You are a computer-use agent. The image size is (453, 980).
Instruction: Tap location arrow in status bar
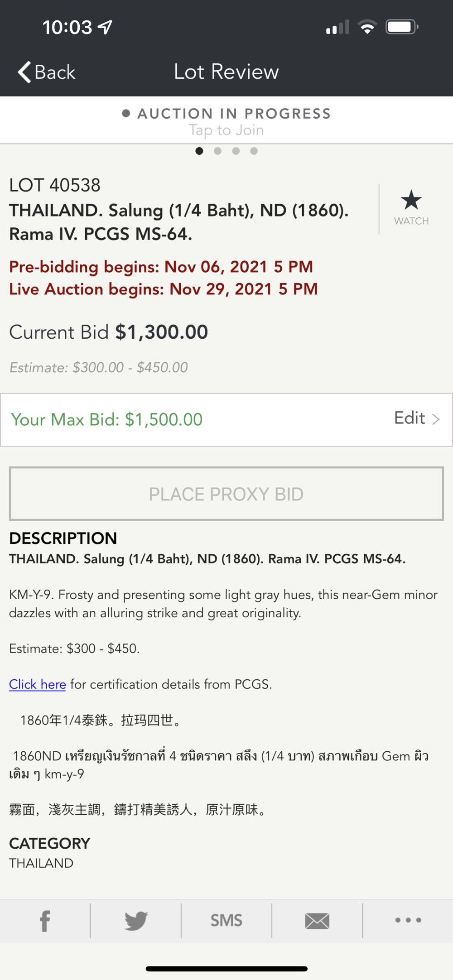(106, 28)
